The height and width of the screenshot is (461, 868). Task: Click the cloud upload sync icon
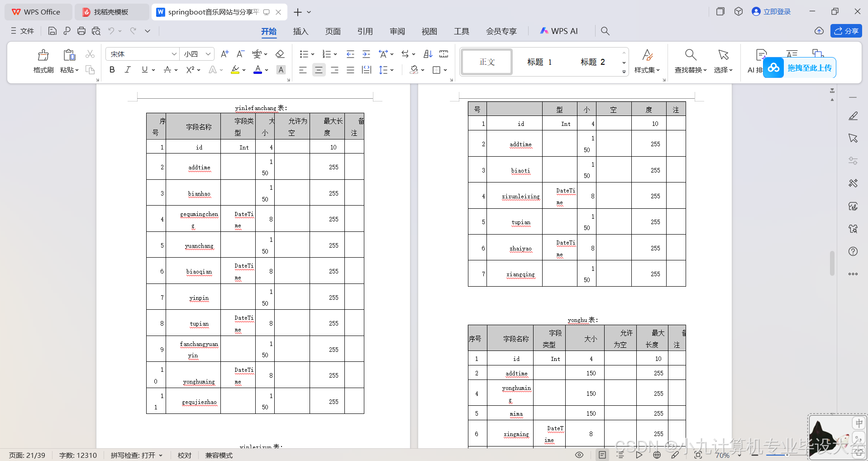[x=819, y=31]
